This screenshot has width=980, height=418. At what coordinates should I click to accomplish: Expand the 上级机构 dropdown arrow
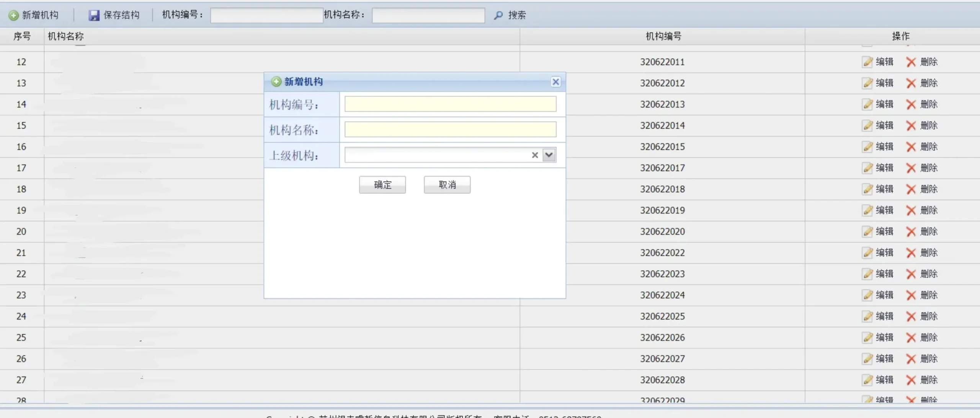point(549,155)
